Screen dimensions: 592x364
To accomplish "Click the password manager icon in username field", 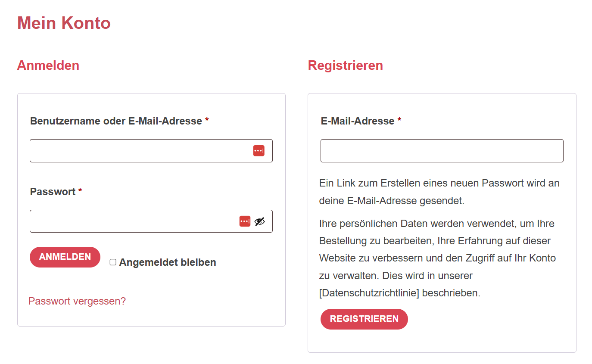I will 259,151.
